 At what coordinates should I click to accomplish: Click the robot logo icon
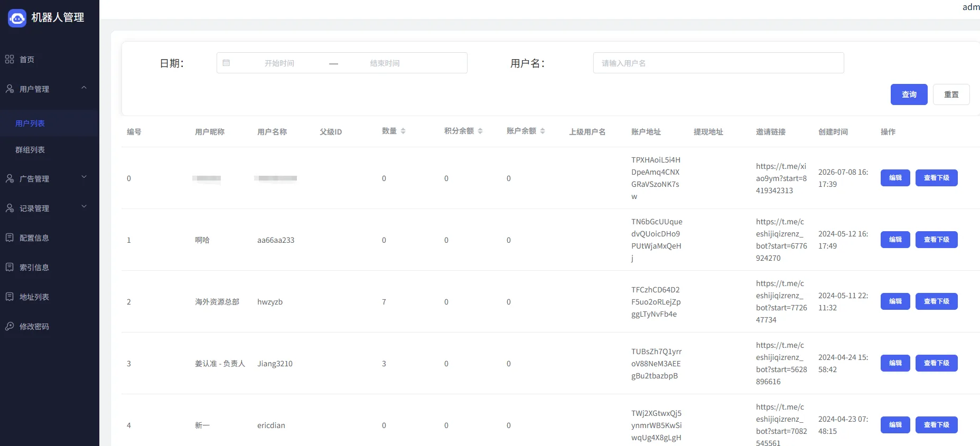tap(17, 18)
